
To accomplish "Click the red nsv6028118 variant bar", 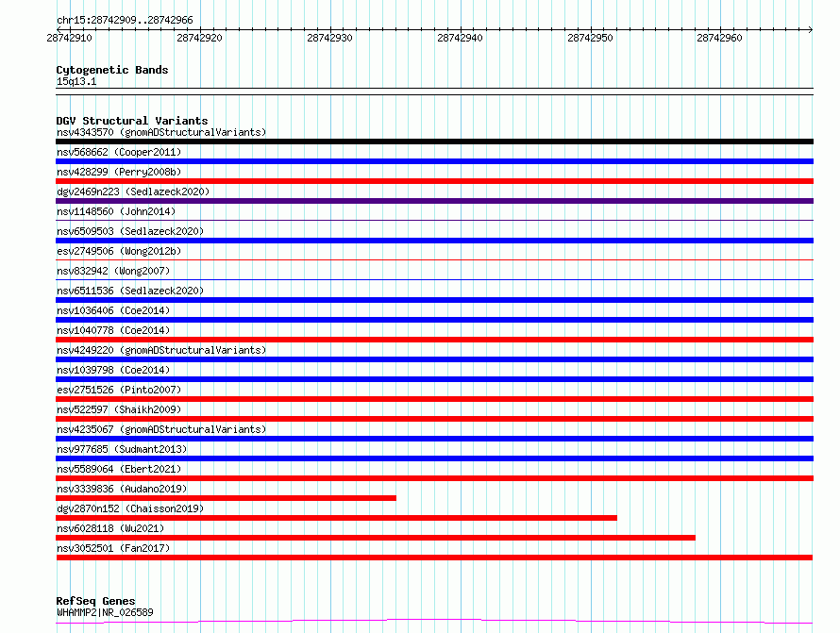I will click(376, 538).
